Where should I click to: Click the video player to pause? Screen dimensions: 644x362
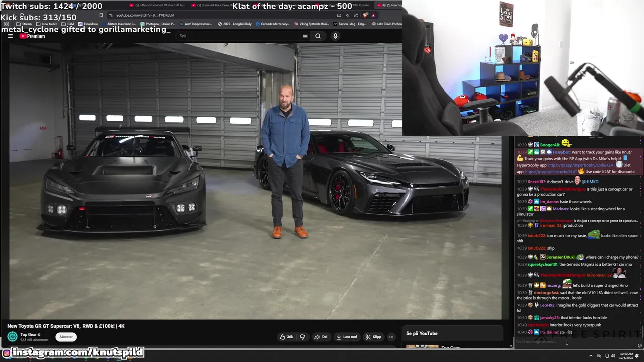[252, 181]
